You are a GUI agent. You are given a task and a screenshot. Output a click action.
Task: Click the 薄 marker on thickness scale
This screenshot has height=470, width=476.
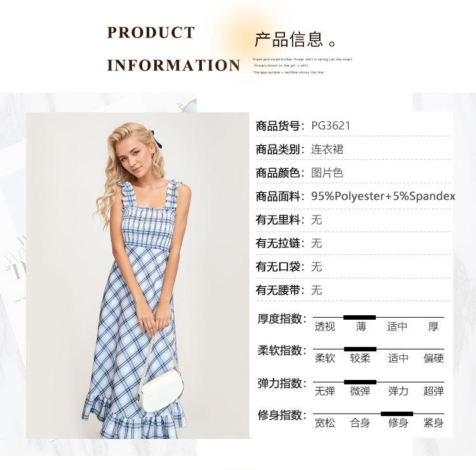pos(359,317)
